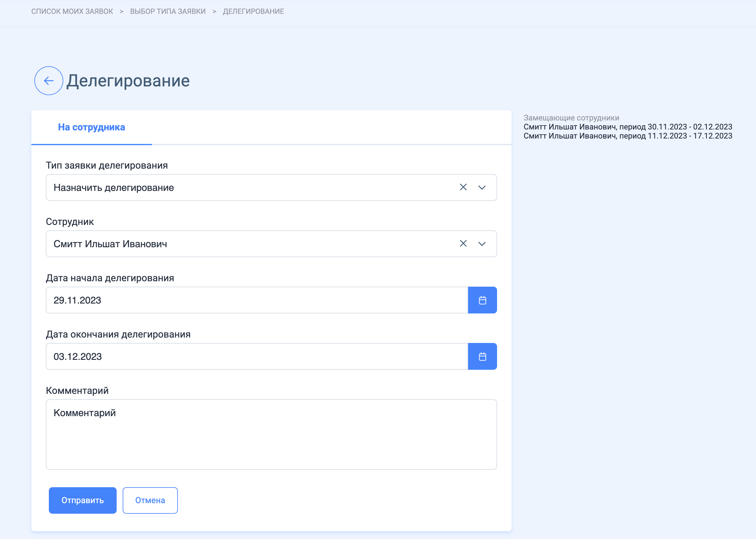Select substitute entry for period 11.12.2023 - 17.12.2023
This screenshot has width=756, height=539.
(628, 136)
